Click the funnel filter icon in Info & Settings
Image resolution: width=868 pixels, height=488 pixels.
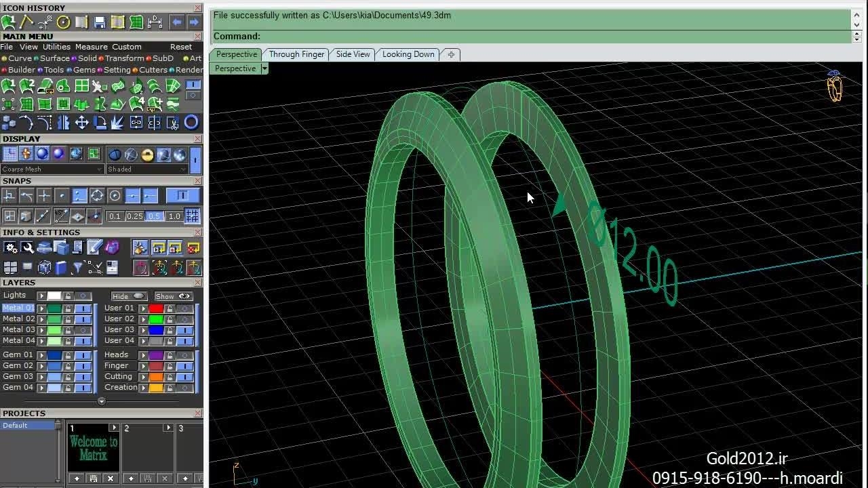(x=77, y=268)
